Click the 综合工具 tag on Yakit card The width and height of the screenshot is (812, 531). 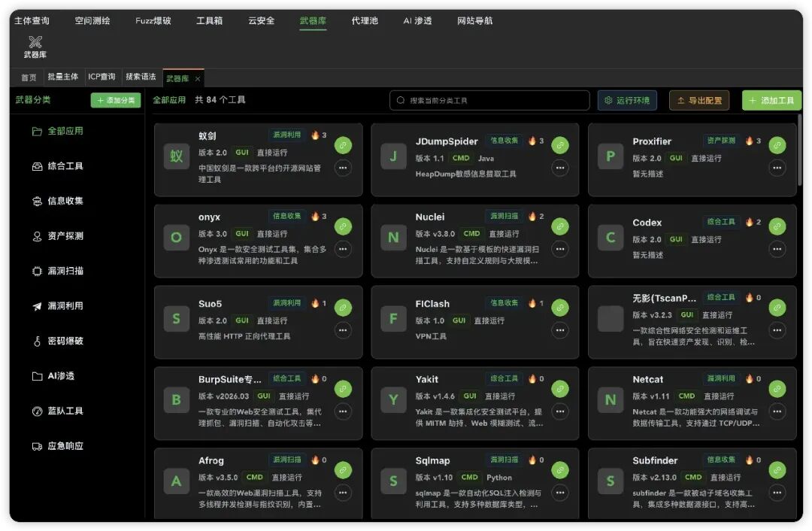504,378
